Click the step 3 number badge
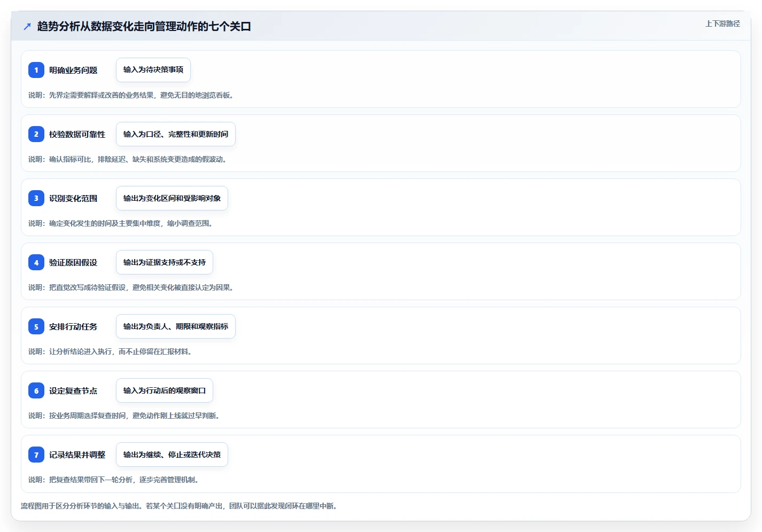 pyautogui.click(x=36, y=198)
